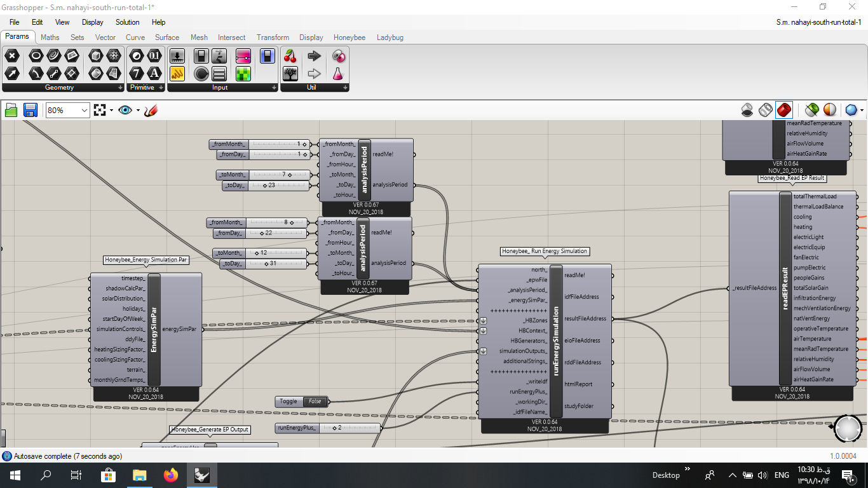Turn off preview with the No Preview icon
Screen dimensions: 868x488
[x=748, y=110]
